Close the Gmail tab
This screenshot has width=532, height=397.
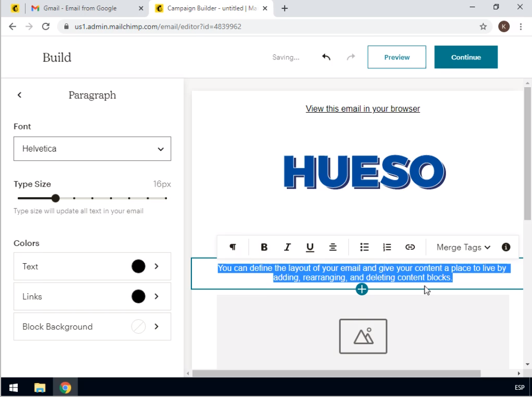(x=141, y=8)
